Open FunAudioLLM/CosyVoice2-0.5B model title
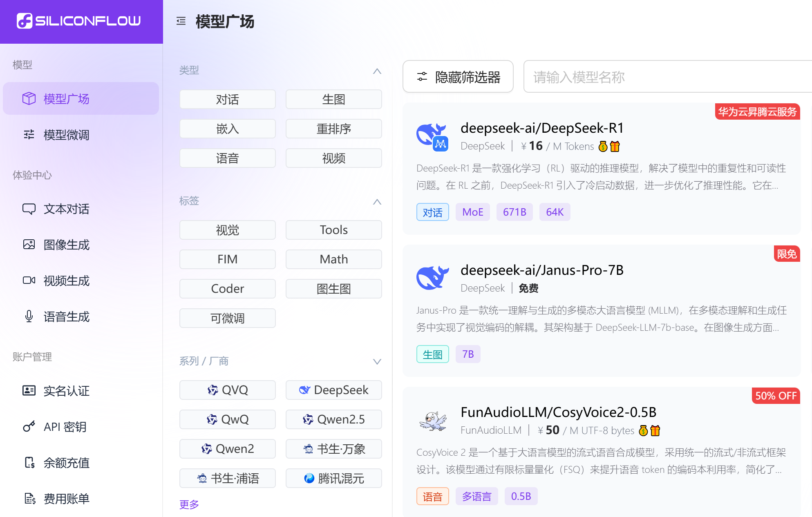 coord(558,412)
